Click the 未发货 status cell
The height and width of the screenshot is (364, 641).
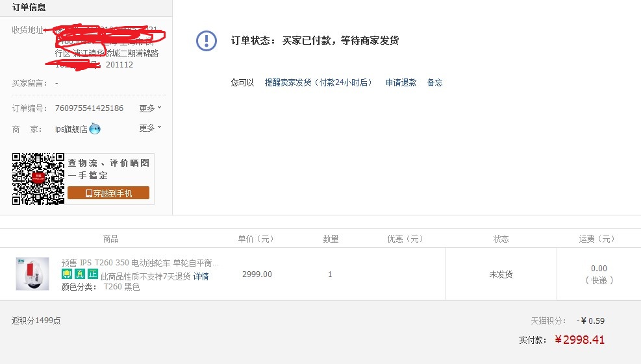(x=501, y=274)
